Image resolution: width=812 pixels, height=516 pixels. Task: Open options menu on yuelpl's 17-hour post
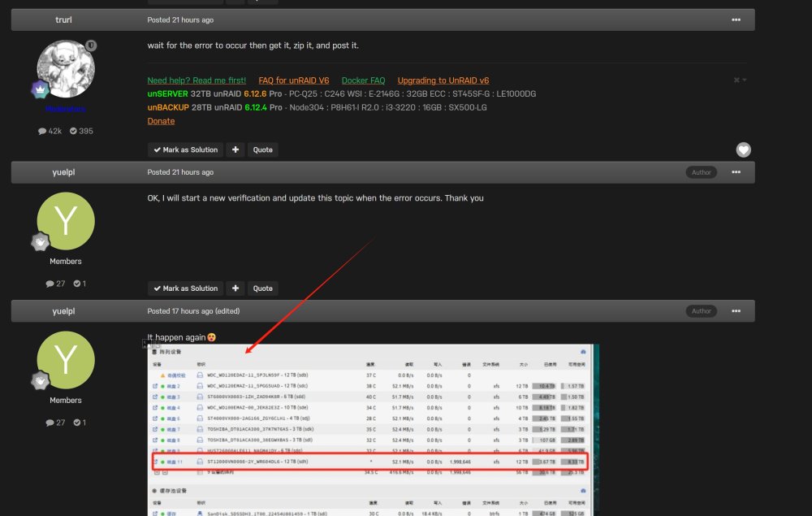pyautogui.click(x=736, y=311)
